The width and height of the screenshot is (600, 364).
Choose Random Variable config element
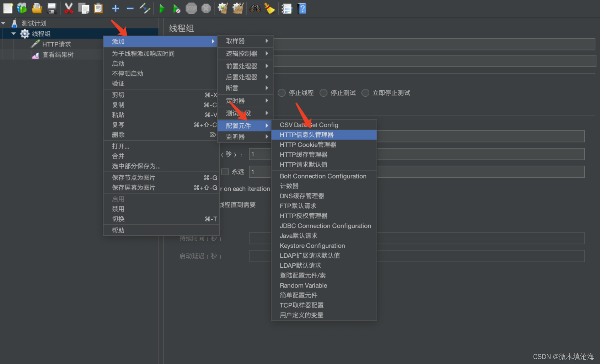point(324,286)
